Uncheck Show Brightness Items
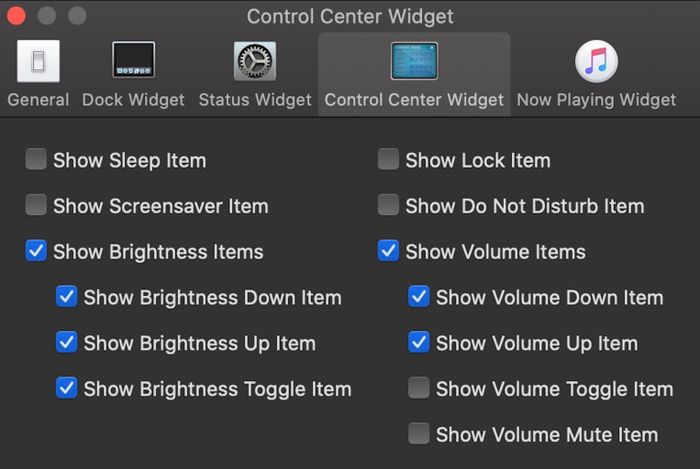Screen dimensions: 700x469 36,252
